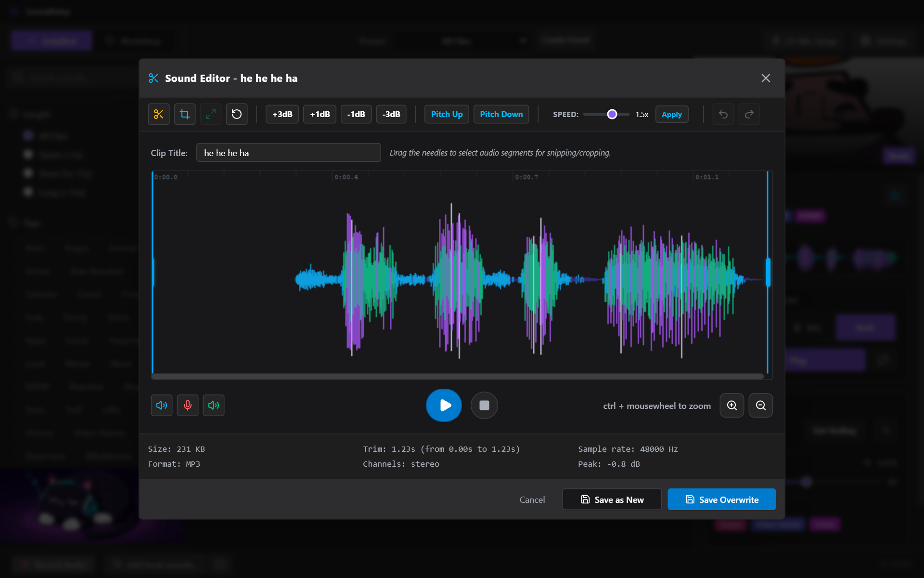Viewport: 924px width, 578px height.
Task: Zoom out of the waveform
Action: pyautogui.click(x=760, y=405)
